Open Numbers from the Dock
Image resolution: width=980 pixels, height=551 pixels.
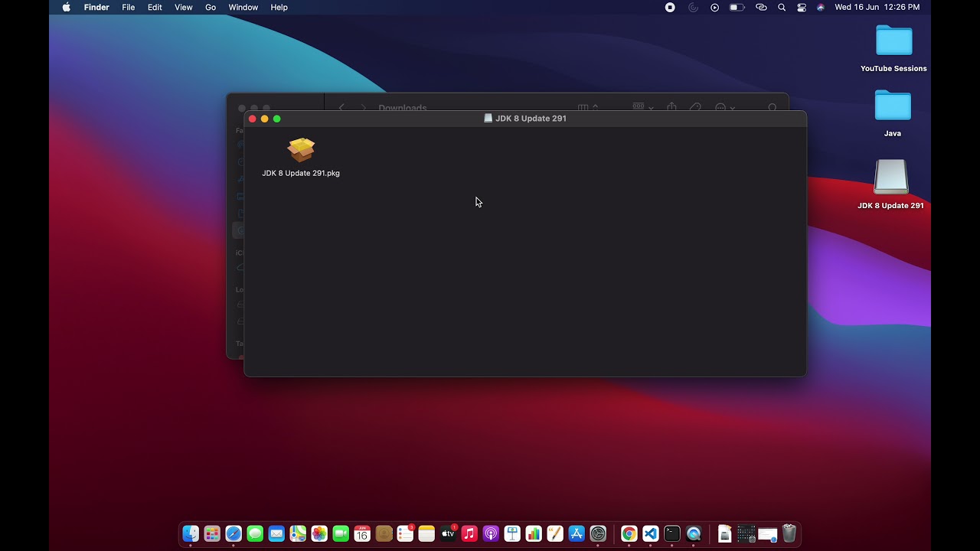click(534, 533)
